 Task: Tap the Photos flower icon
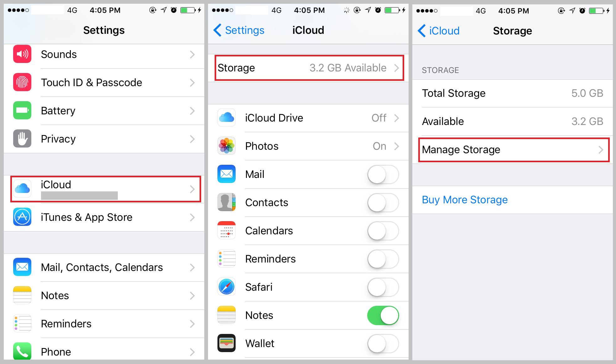coord(227,146)
